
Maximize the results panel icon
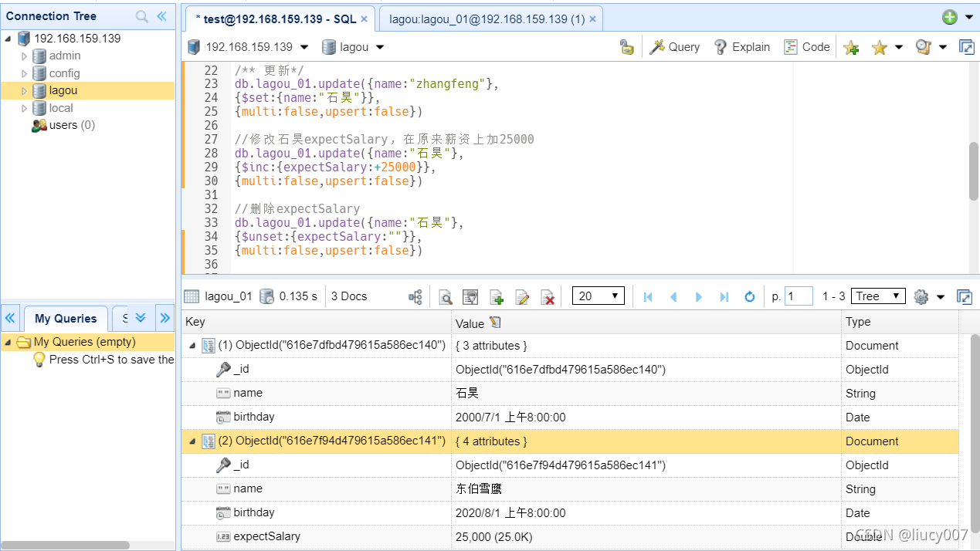[964, 297]
